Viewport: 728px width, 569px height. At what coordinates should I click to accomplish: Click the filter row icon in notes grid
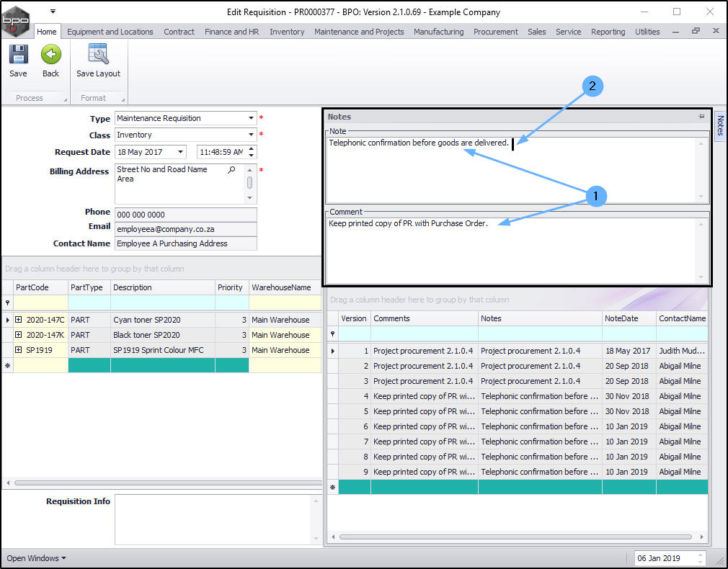332,334
